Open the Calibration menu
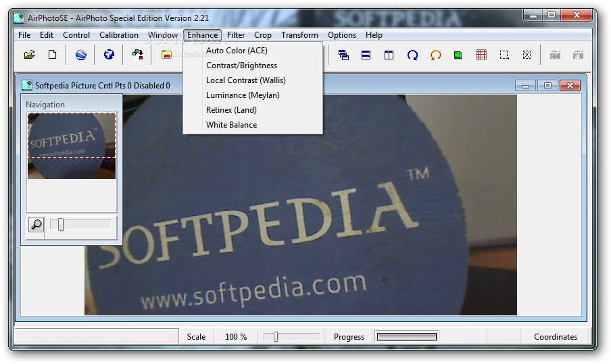The image size is (611, 364). (x=119, y=35)
